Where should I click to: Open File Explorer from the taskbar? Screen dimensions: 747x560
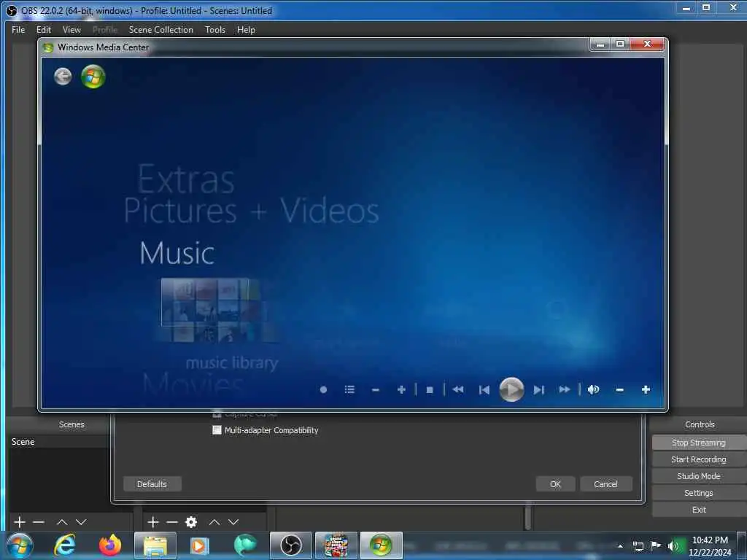(x=155, y=545)
